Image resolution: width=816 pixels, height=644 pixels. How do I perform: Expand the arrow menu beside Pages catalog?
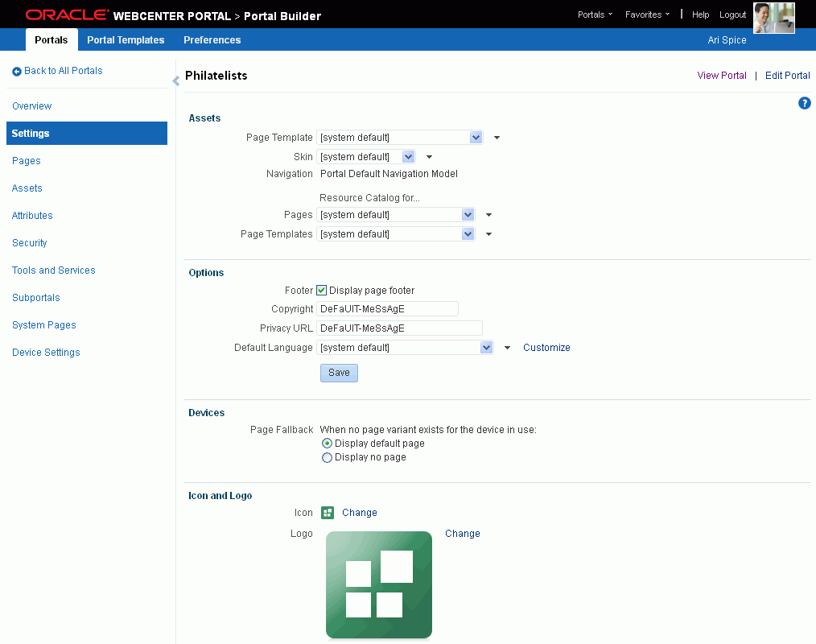tap(488, 214)
